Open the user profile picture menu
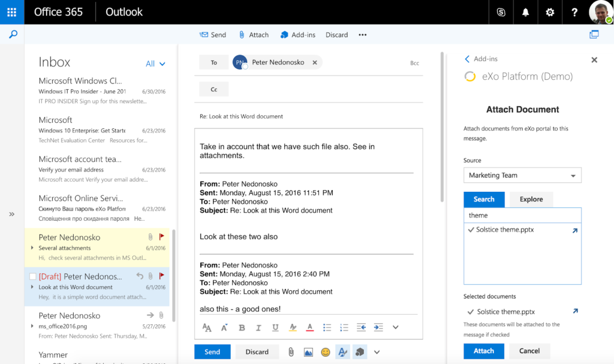Image resolution: width=614 pixels, height=364 pixels. [x=600, y=12]
